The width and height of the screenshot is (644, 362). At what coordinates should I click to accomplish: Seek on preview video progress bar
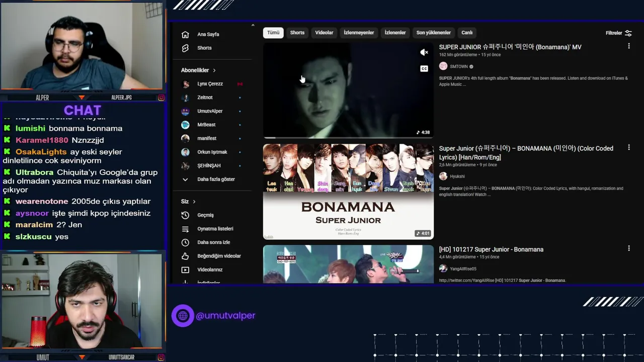click(348, 137)
